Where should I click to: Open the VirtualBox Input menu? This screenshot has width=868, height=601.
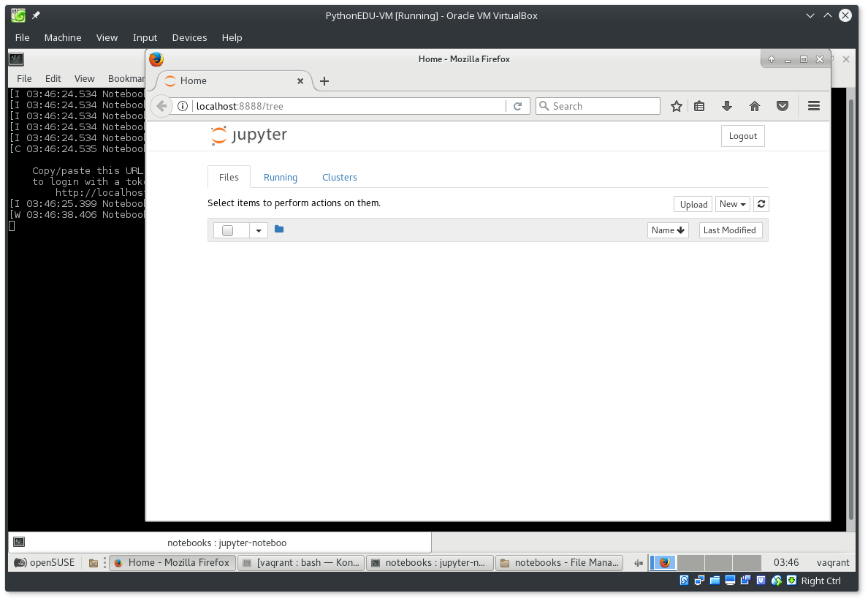click(x=145, y=37)
